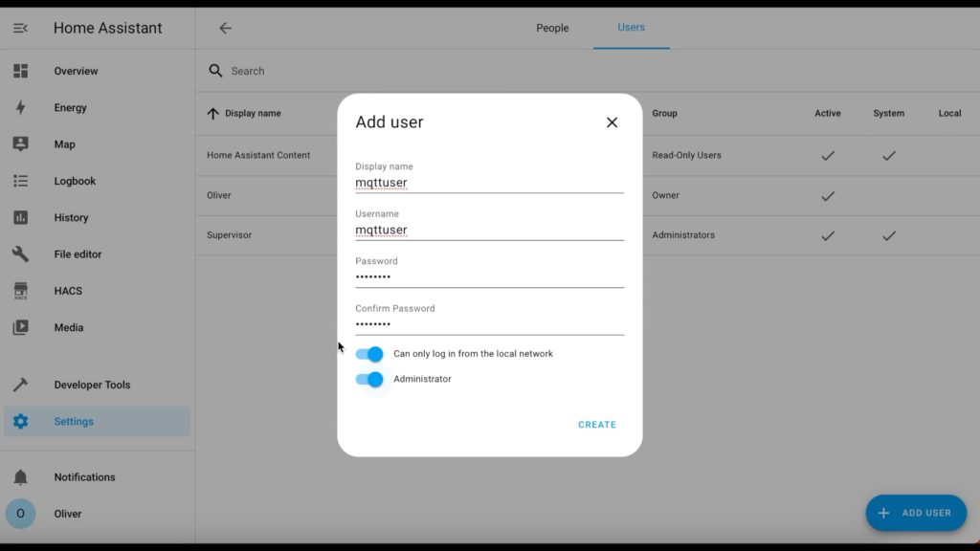Click the Home Assistant title
The image size is (980, 551).
(x=107, y=28)
